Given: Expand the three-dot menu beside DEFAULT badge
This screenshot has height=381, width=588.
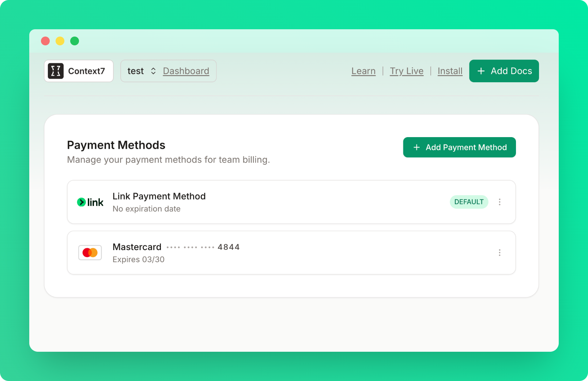Looking at the screenshot, I should [500, 202].
